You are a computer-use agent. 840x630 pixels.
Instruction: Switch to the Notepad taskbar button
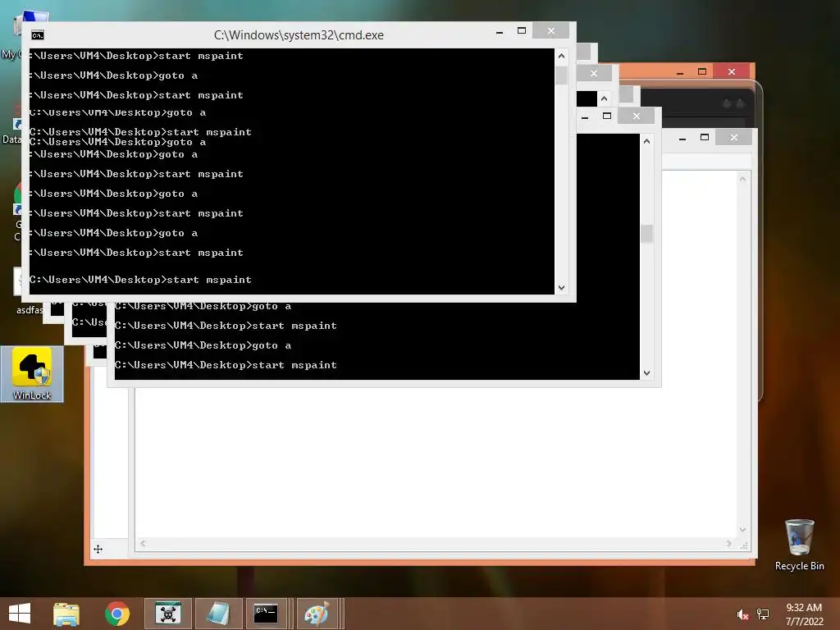218,614
